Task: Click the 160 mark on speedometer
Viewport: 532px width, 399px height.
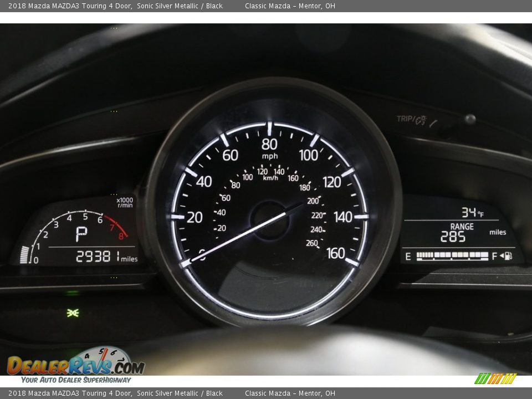Action: [x=335, y=253]
